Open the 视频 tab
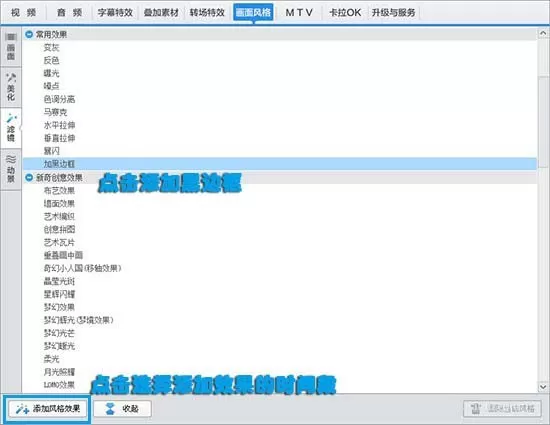 [x=24, y=13]
